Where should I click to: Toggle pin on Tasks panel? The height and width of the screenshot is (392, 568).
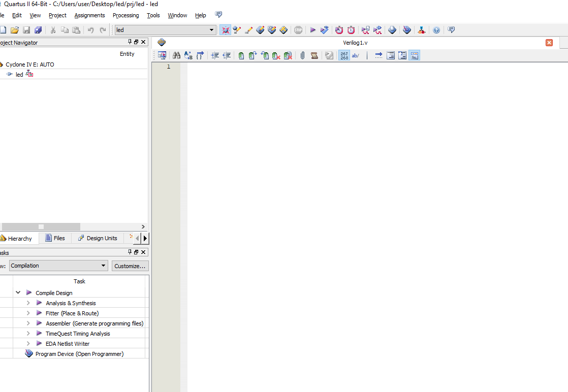pyautogui.click(x=130, y=252)
